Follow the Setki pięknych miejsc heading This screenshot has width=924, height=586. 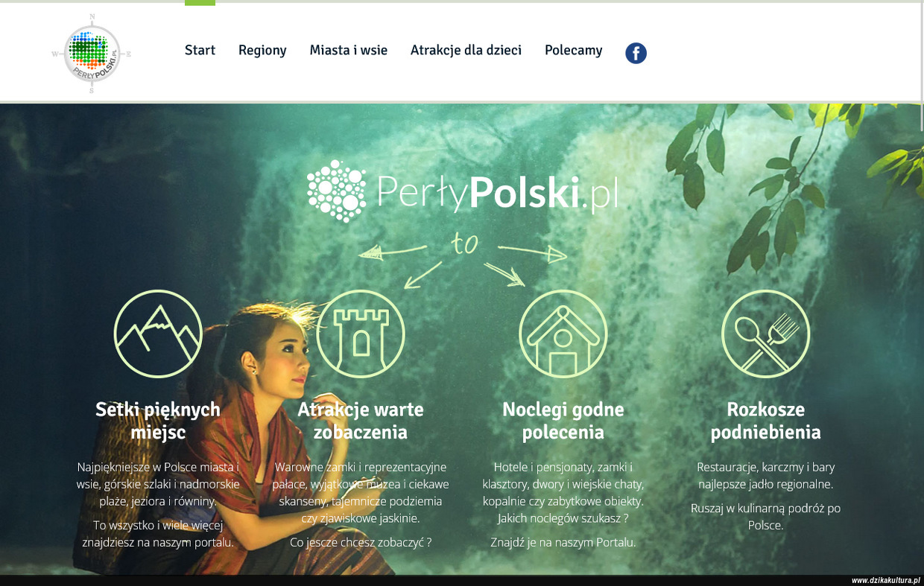(x=158, y=421)
